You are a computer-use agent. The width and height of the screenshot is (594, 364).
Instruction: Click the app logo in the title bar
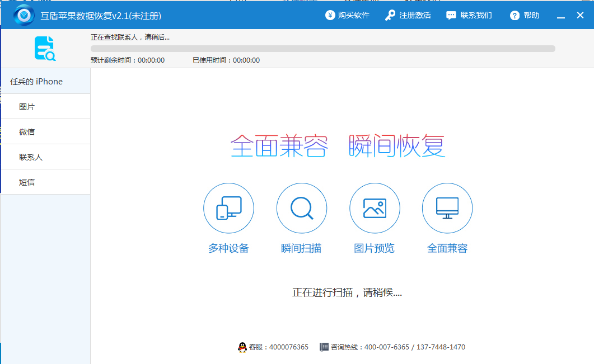(23, 15)
